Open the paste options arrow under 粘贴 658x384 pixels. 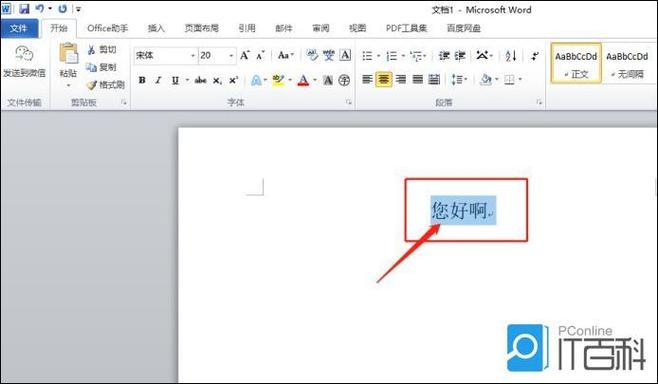[68, 86]
